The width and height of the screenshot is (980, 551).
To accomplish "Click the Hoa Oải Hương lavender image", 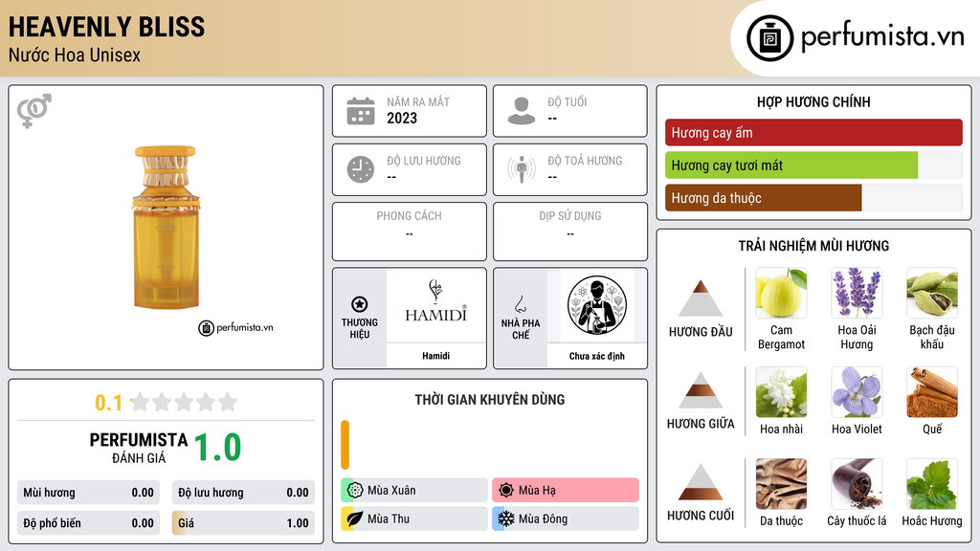I will (x=857, y=293).
